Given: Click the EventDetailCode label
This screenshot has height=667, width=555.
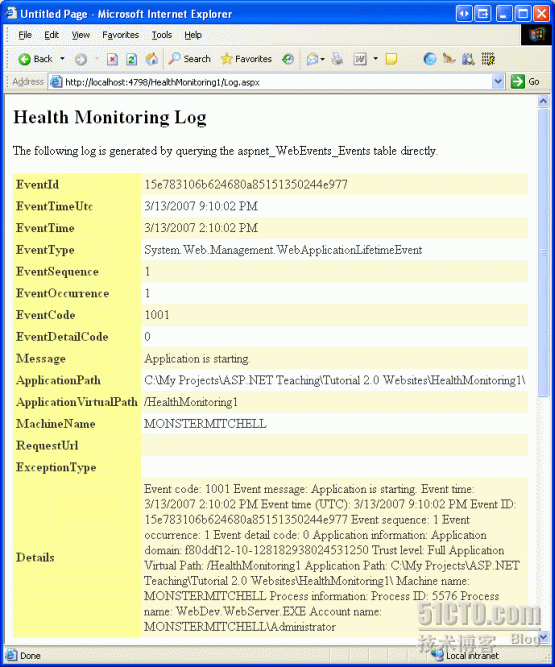Looking at the screenshot, I should coord(62,336).
